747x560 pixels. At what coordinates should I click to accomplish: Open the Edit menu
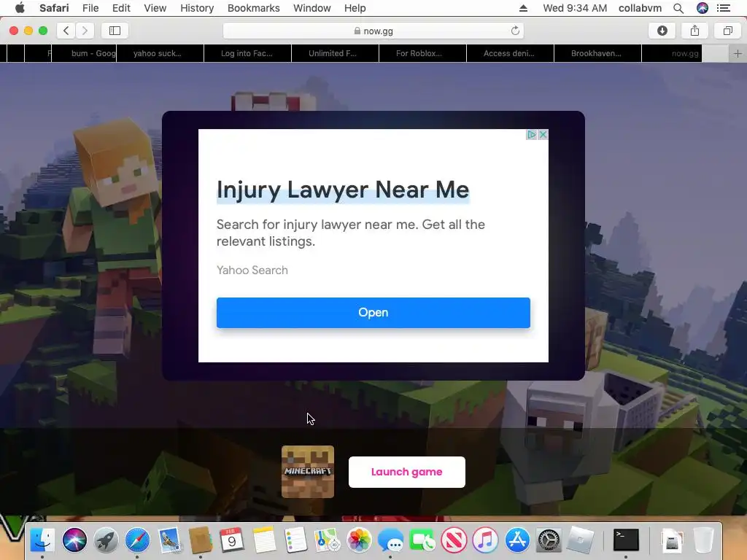121,8
